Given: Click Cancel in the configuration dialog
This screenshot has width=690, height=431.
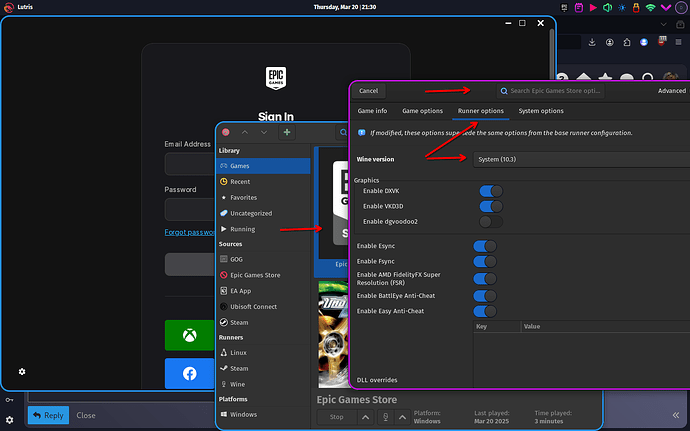Looking at the screenshot, I should tap(368, 91).
